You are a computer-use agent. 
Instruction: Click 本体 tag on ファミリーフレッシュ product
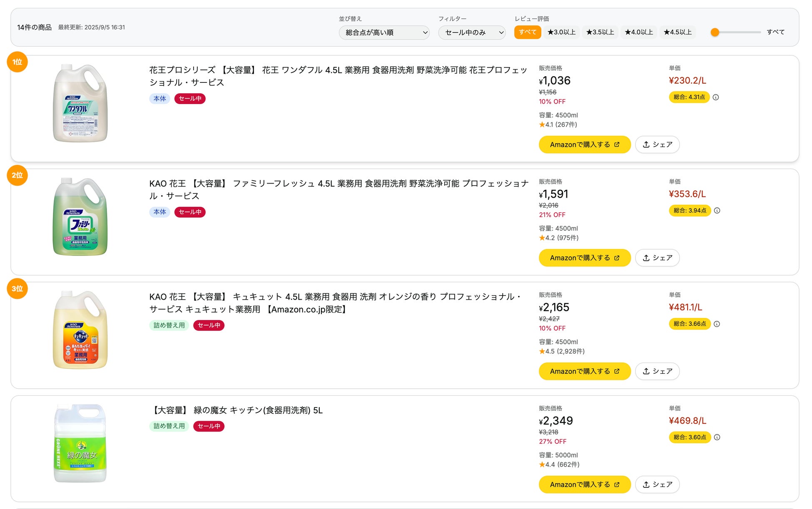pos(159,212)
